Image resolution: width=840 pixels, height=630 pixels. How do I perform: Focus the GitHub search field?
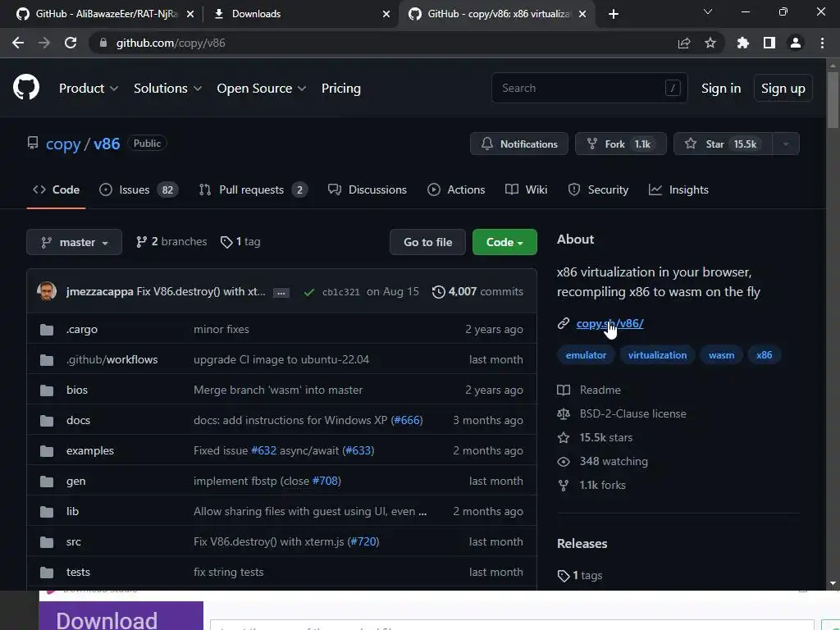(589, 88)
